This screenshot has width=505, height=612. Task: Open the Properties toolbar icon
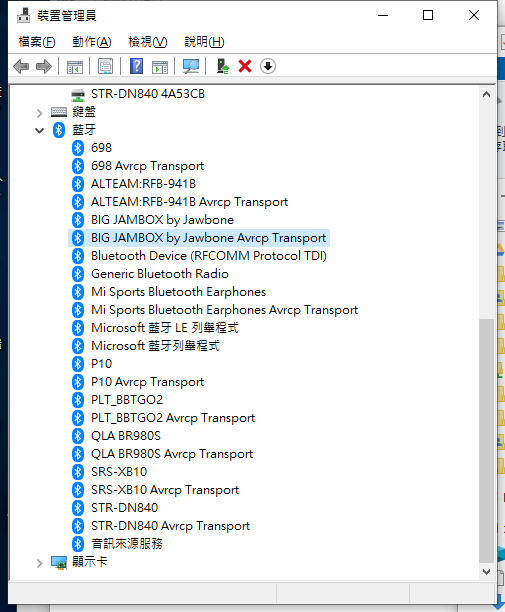pos(105,66)
